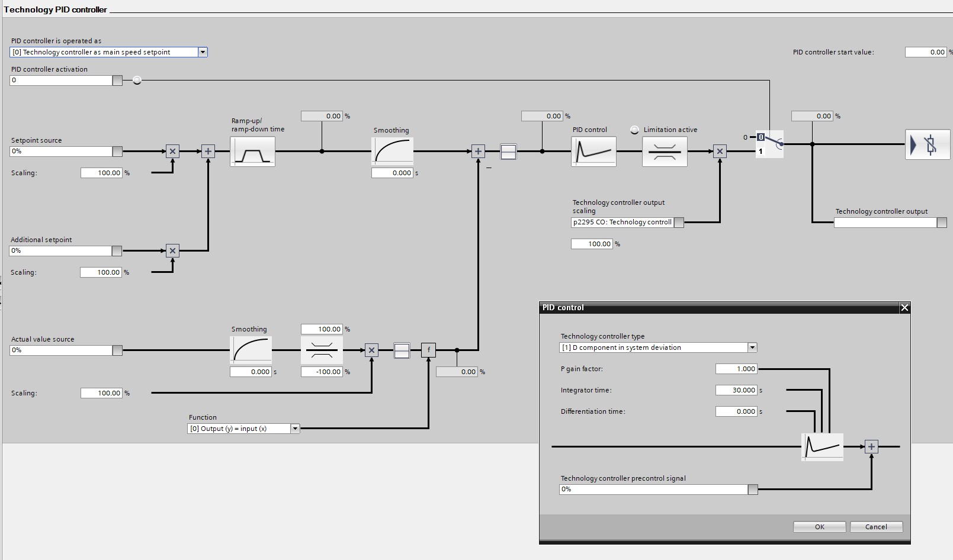Image resolution: width=953 pixels, height=560 pixels.
Task: Click the Differentiation time field
Action: [736, 411]
